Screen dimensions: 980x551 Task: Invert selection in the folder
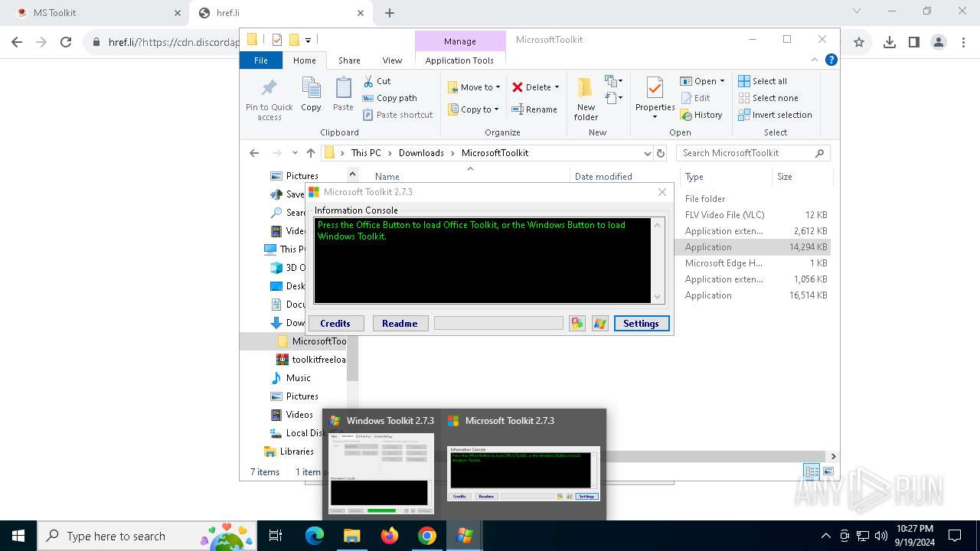coord(775,115)
